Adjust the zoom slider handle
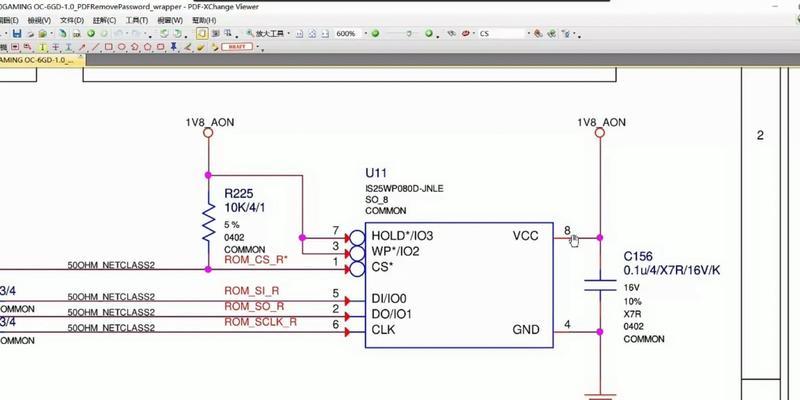800x400 pixels. click(x=409, y=34)
